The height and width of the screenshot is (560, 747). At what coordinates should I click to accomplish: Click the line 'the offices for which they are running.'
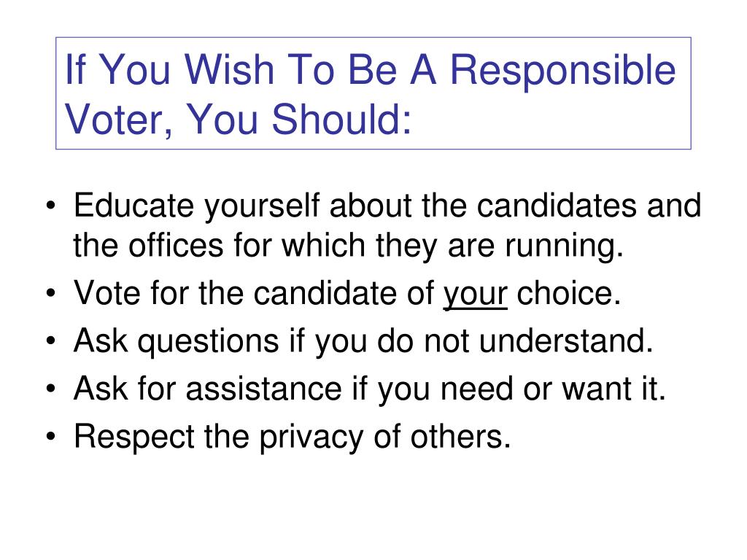click(x=348, y=246)
